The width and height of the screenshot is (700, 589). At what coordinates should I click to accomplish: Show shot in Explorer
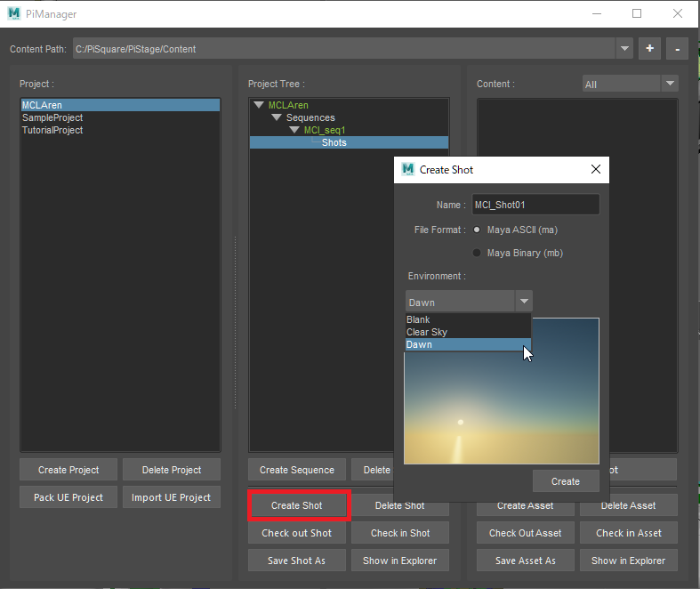400,561
